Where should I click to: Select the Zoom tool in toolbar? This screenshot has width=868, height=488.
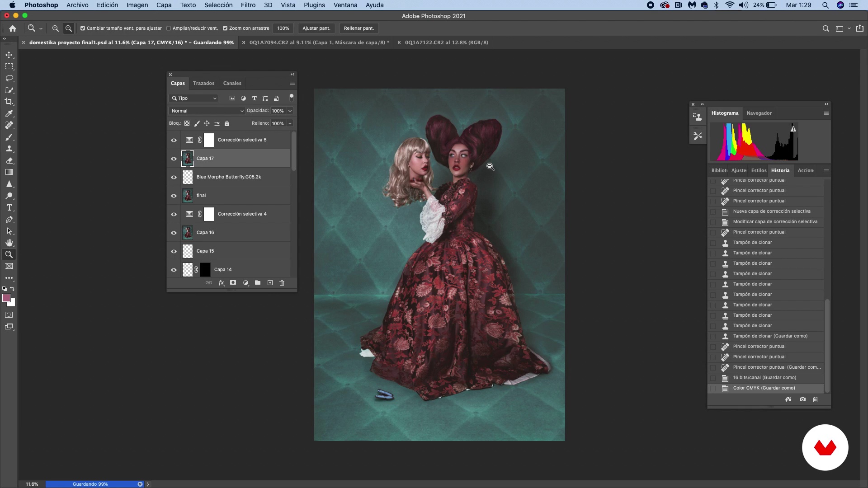[x=9, y=254]
